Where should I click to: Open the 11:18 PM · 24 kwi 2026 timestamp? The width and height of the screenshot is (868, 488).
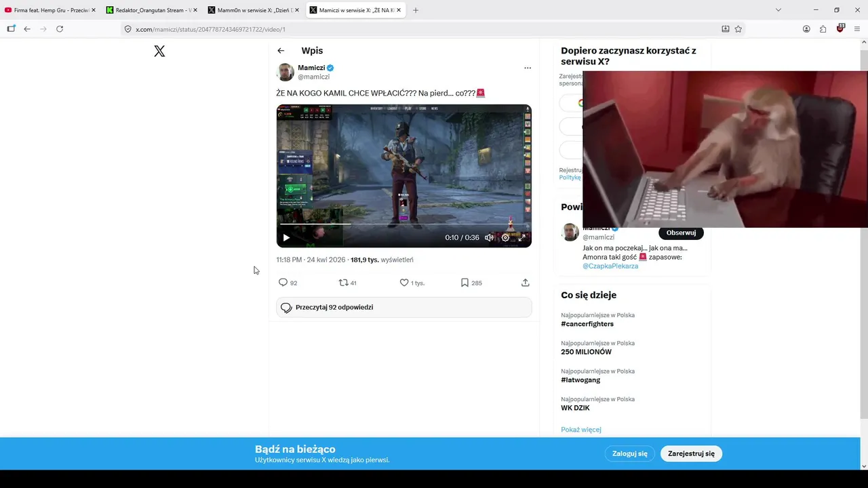pyautogui.click(x=311, y=260)
